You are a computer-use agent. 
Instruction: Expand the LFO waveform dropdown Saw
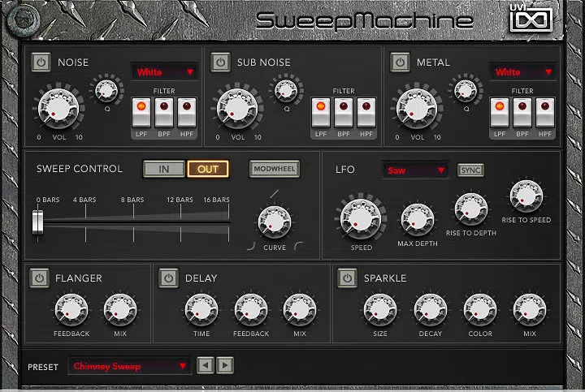pyautogui.click(x=416, y=170)
